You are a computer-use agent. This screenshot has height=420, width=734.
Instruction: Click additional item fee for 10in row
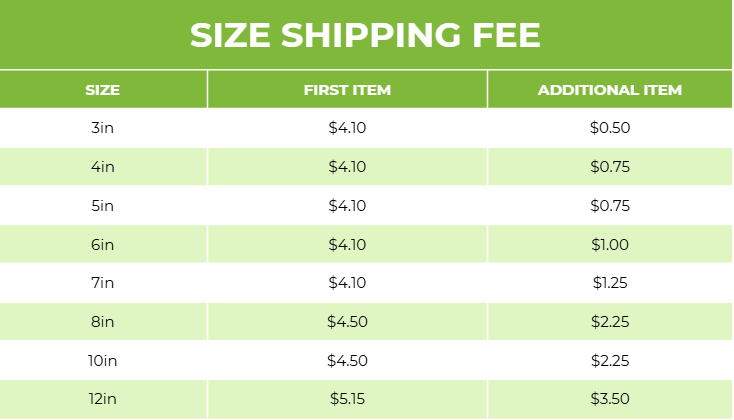click(x=609, y=361)
